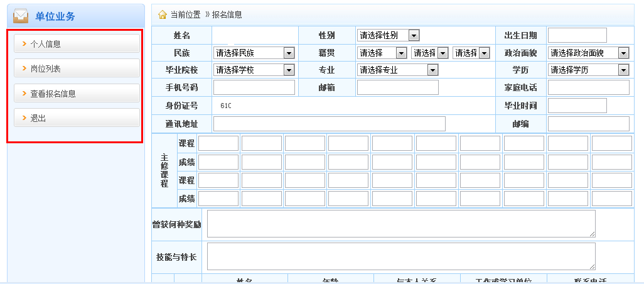This screenshot has height=284, width=644.
Task: Focus the 手机号码 text field
Action: tap(254, 87)
